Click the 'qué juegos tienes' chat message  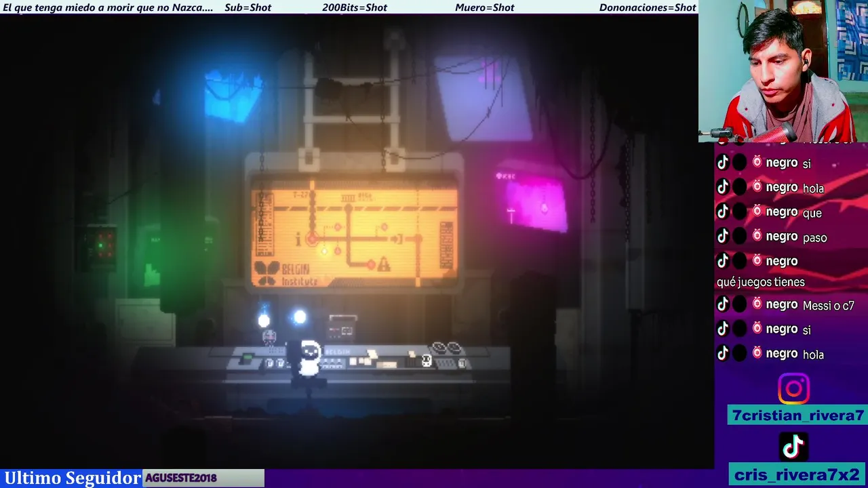[761, 282]
